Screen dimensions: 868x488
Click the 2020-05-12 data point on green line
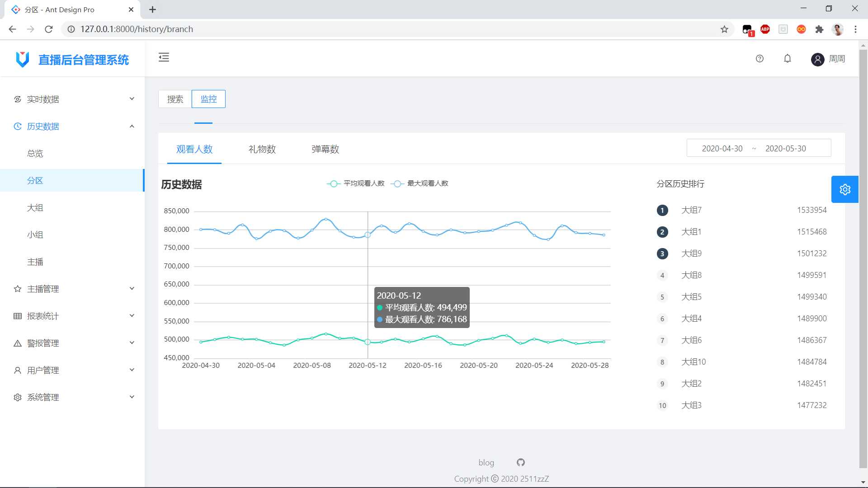tap(368, 342)
